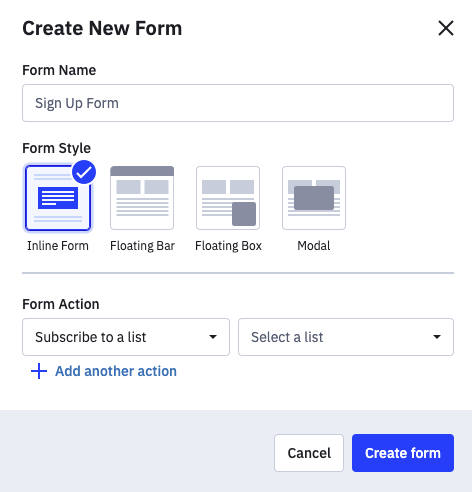The width and height of the screenshot is (472, 492).
Task: Click the arrow in Subscribe to a list
Action: pyautogui.click(x=213, y=337)
